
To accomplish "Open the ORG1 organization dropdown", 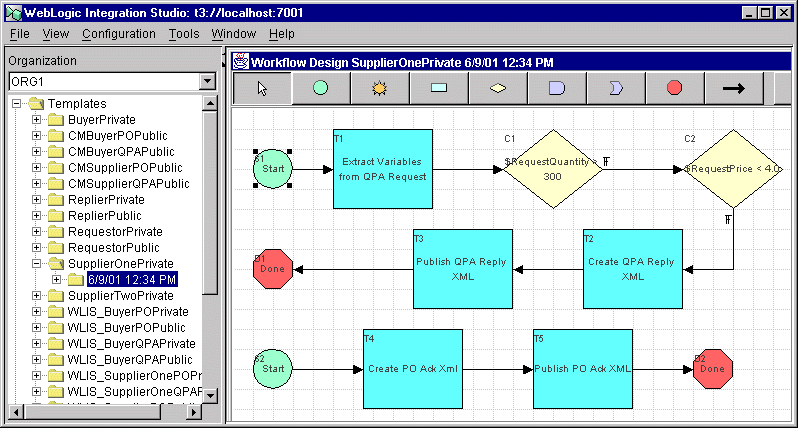I will [x=207, y=81].
